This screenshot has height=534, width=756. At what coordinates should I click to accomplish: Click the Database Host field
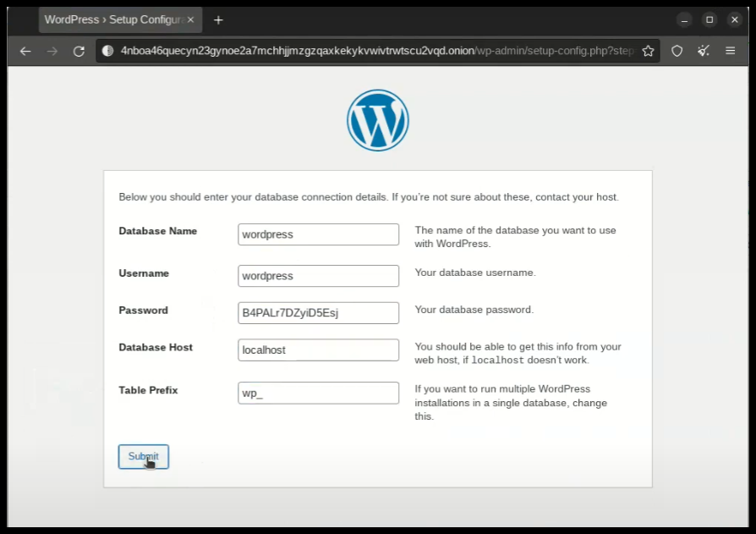tap(318, 350)
